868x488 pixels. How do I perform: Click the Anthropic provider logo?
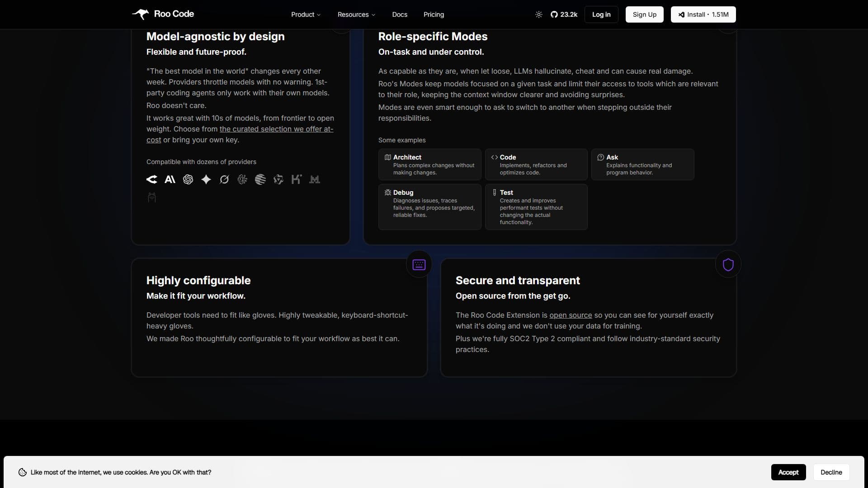[170, 179]
